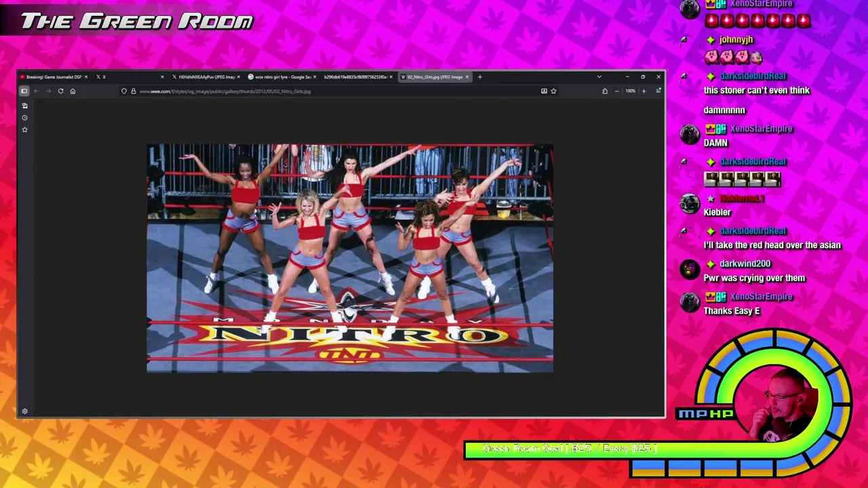This screenshot has width=868, height=488.
Task: Click darkwind200's chat avatar
Action: click(690, 269)
